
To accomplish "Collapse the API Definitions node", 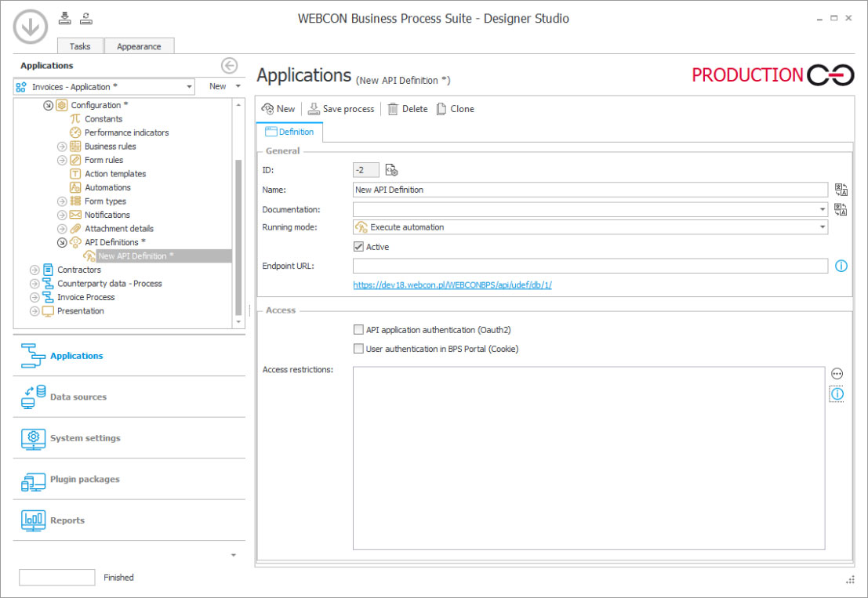I will pos(62,242).
